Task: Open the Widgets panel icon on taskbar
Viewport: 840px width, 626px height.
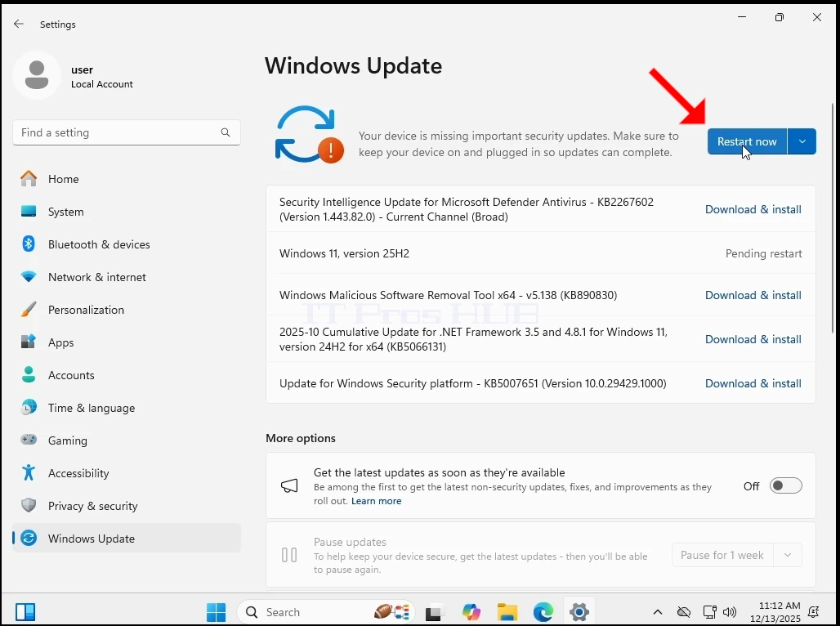Action: point(25,611)
